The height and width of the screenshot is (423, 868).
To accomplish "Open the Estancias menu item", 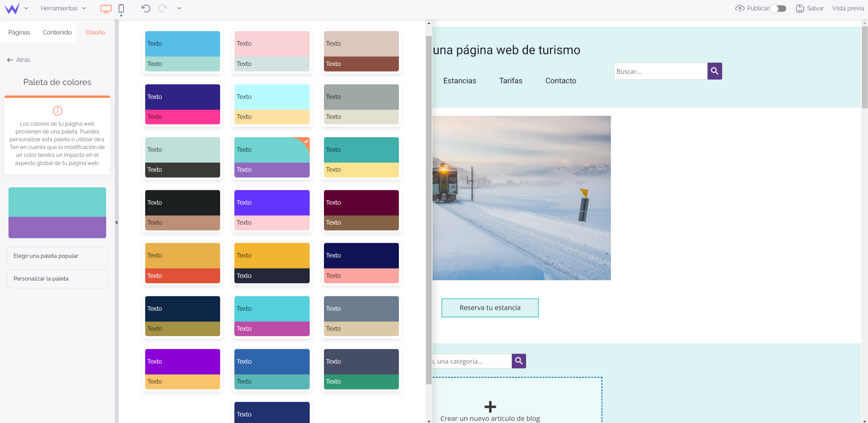I will [460, 81].
